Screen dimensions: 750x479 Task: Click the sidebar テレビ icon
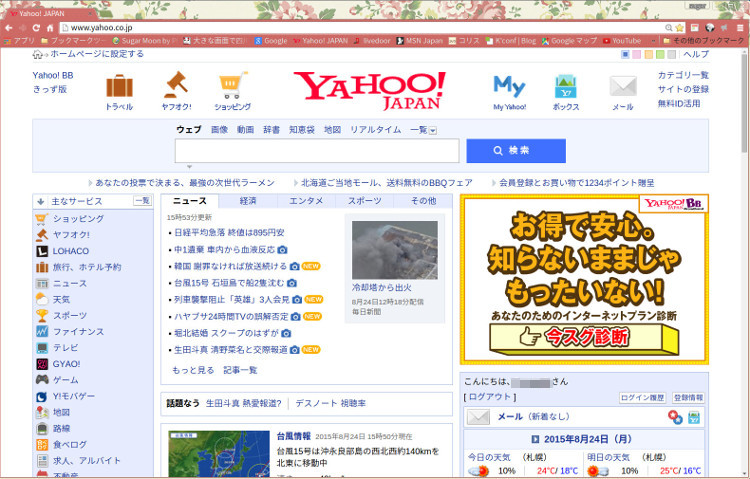click(x=42, y=347)
